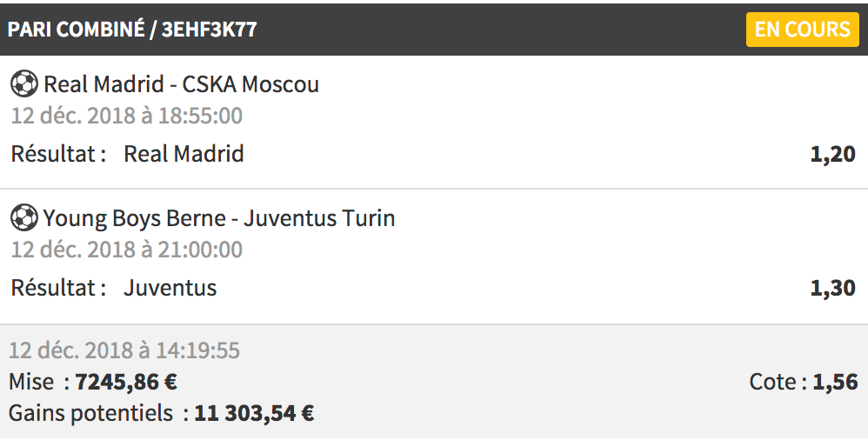Click the Mise label
The width and height of the screenshot is (868, 440).
[31, 382]
